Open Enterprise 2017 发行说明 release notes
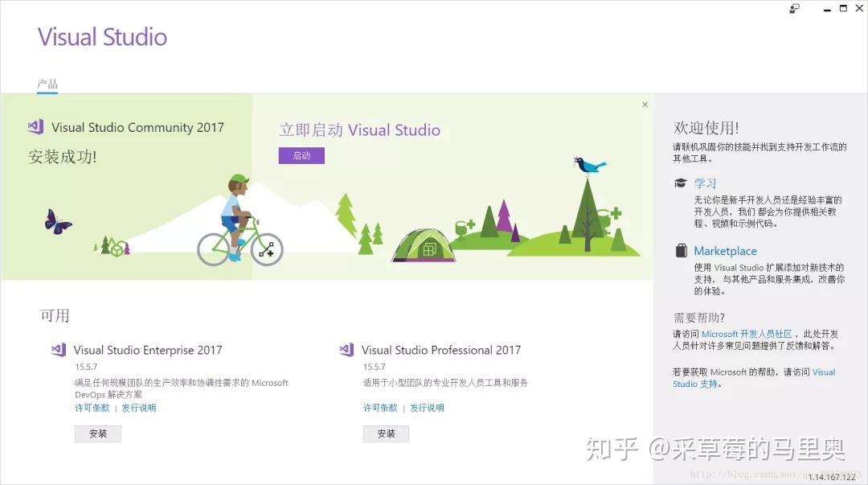Viewport: 868px width, 485px height. pyautogui.click(x=139, y=408)
